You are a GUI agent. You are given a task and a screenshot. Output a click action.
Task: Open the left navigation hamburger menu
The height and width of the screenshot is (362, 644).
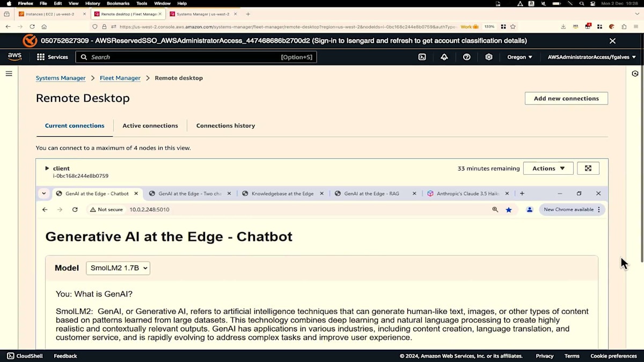(9, 73)
